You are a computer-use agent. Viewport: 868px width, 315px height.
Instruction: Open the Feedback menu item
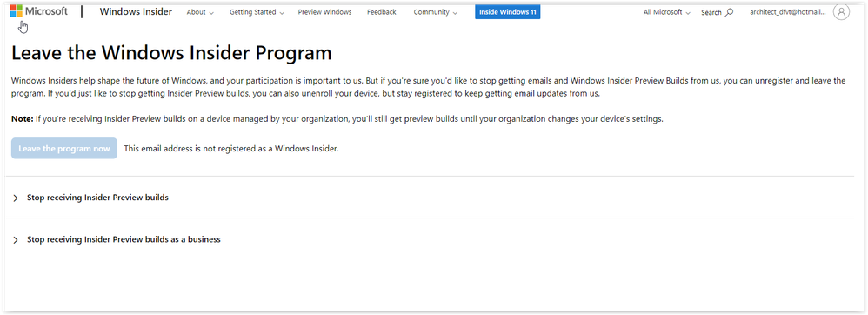click(x=382, y=12)
